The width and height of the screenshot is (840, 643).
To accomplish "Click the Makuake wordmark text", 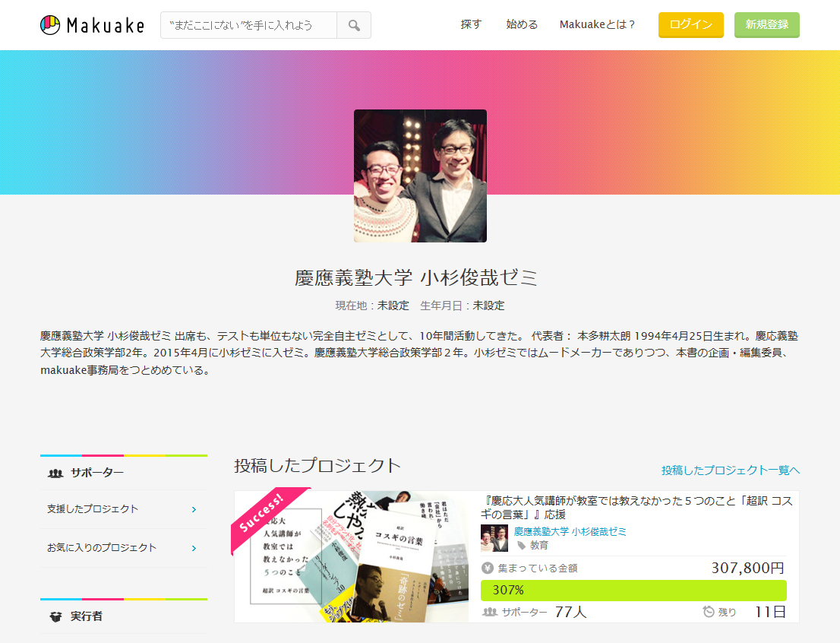I will click(106, 25).
